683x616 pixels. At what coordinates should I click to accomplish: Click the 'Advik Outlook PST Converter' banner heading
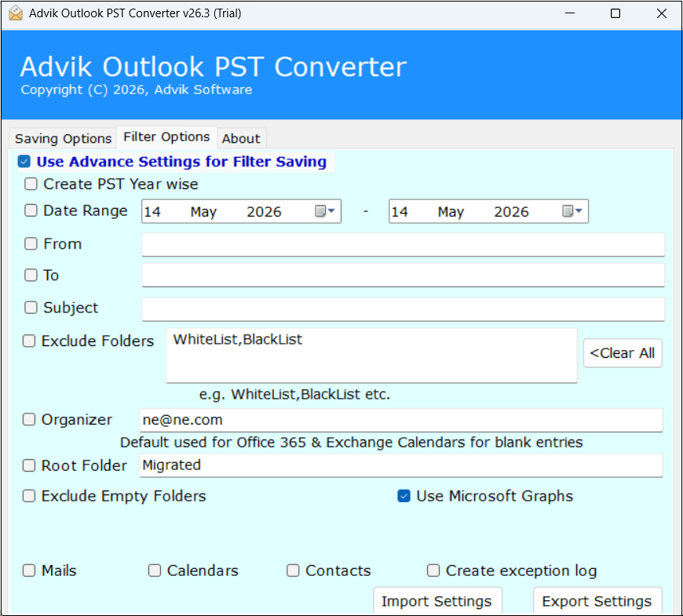pos(214,67)
